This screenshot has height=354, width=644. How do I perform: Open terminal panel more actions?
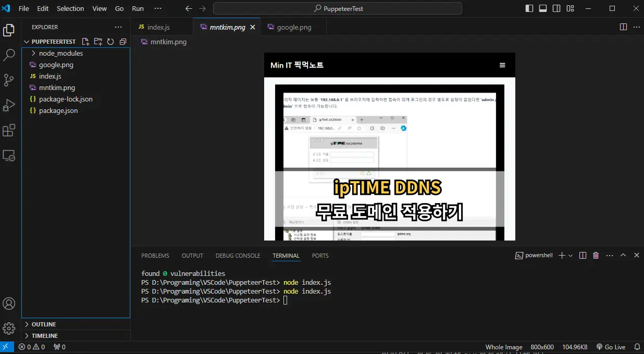(609, 256)
